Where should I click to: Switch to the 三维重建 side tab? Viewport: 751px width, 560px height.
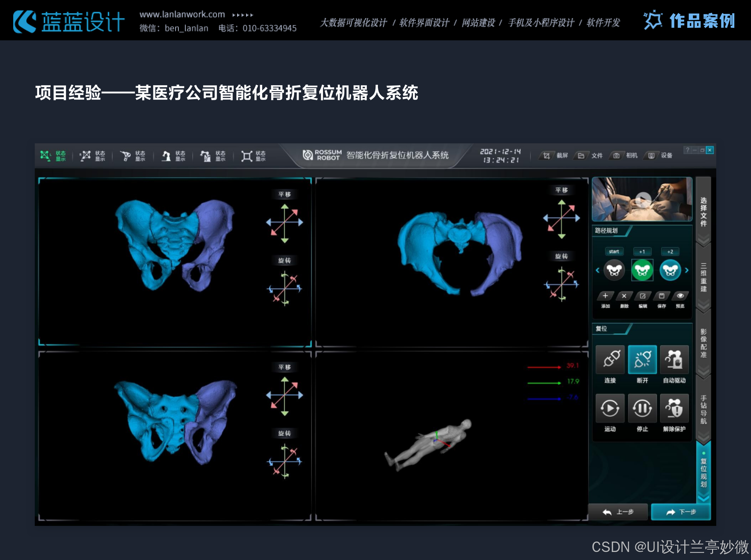click(x=703, y=277)
